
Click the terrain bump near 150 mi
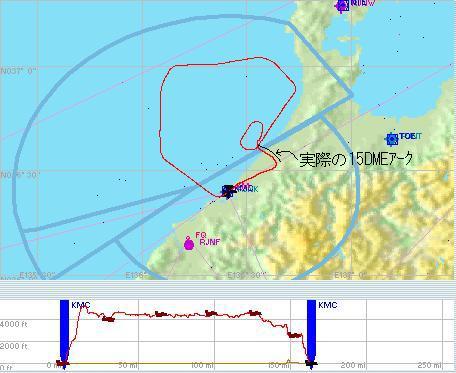click(289, 361)
